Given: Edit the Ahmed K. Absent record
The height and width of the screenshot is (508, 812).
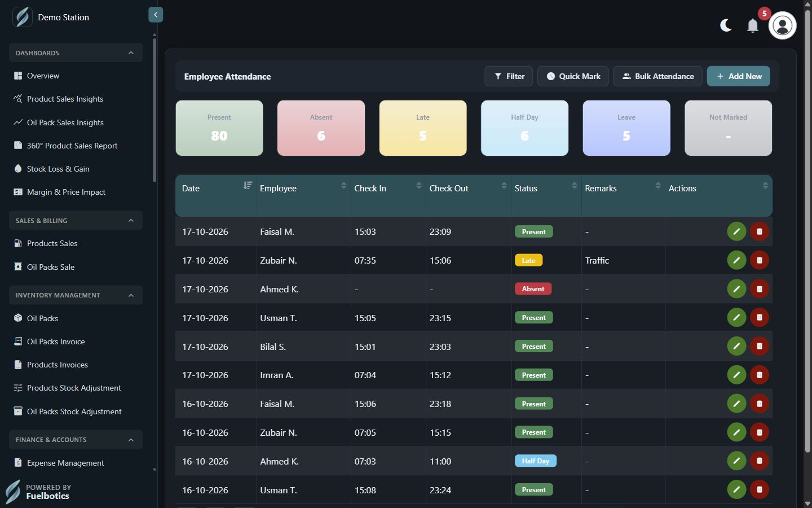Looking at the screenshot, I should point(736,289).
